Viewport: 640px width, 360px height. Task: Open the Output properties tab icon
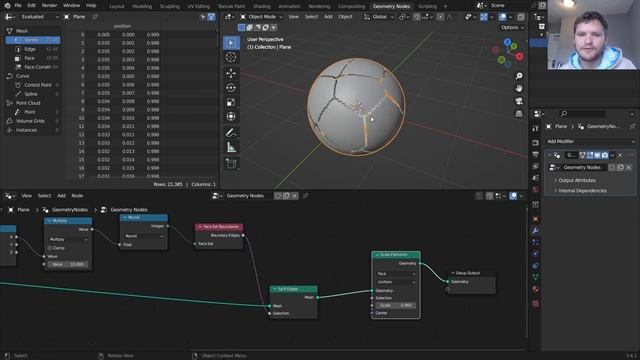536,155
